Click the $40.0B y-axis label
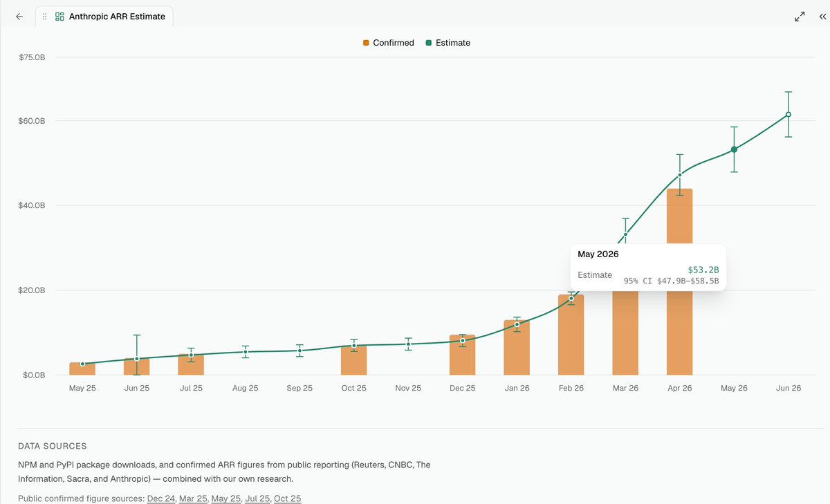 coord(32,205)
